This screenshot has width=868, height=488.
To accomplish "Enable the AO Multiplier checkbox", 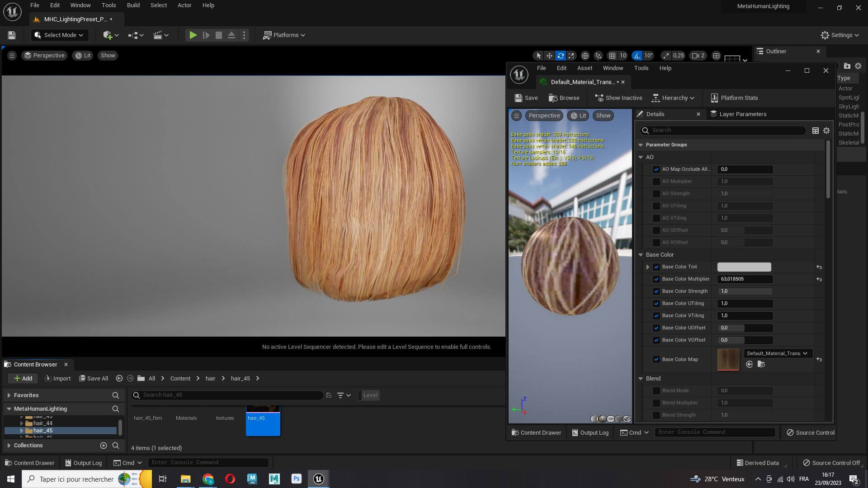I will [x=656, y=181].
